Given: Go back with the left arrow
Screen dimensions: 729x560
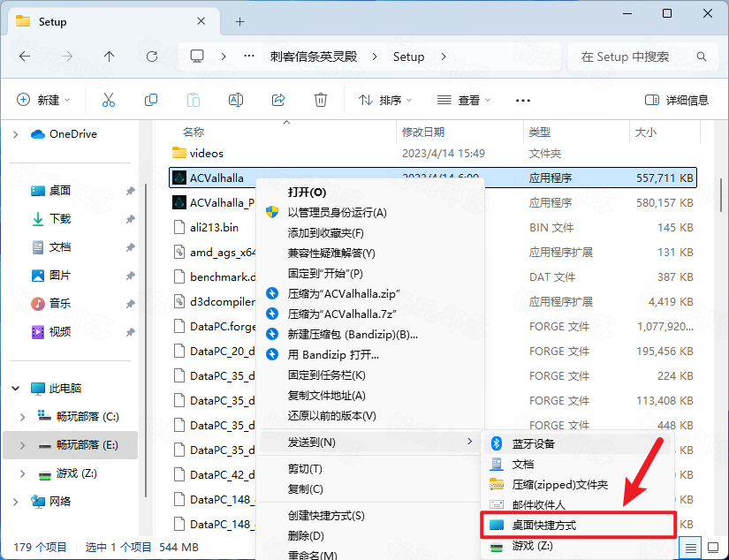Looking at the screenshot, I should click(25, 57).
